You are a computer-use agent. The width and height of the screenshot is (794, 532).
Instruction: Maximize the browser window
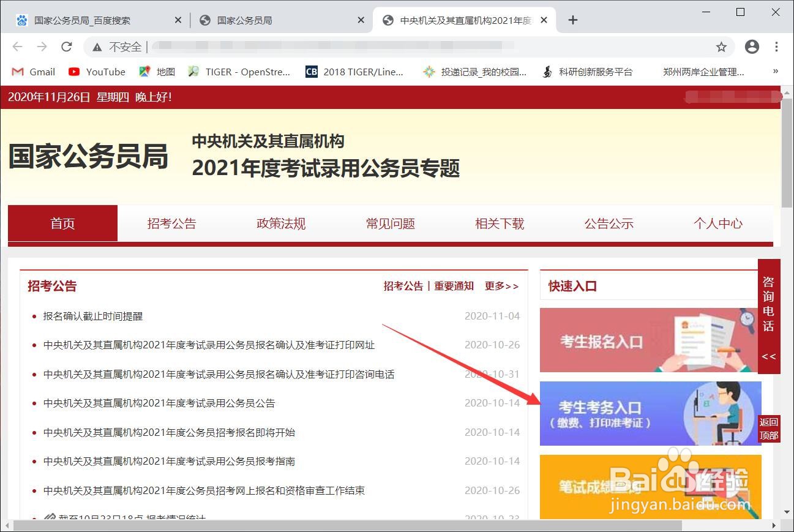click(x=741, y=12)
